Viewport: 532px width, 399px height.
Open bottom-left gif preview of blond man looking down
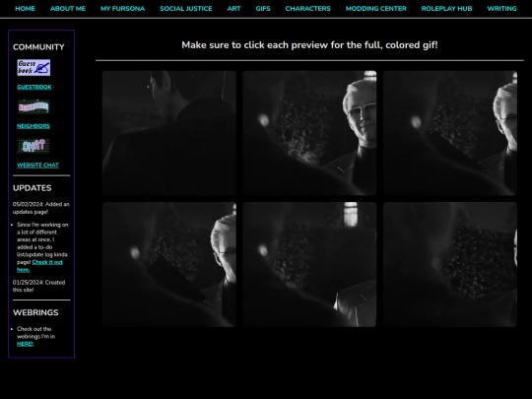point(169,264)
